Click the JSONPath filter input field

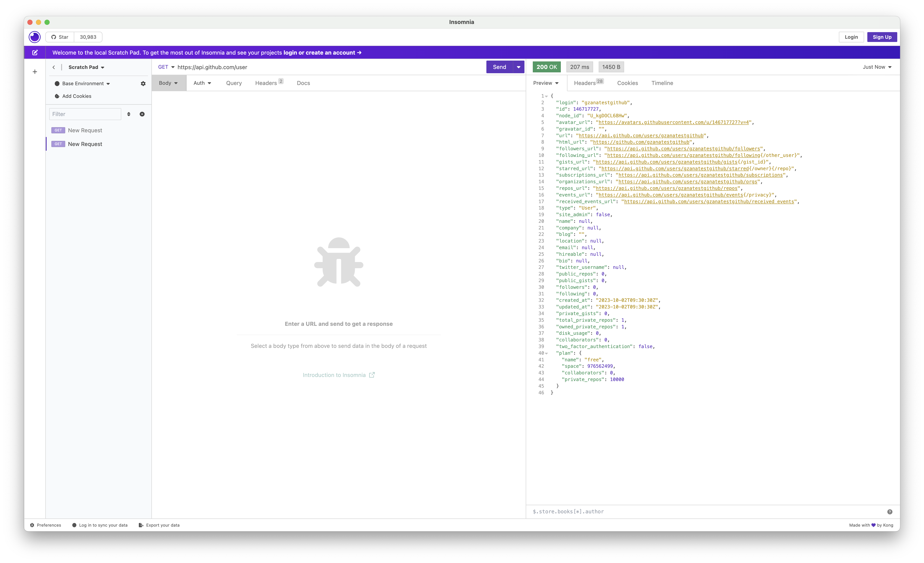[x=707, y=512]
